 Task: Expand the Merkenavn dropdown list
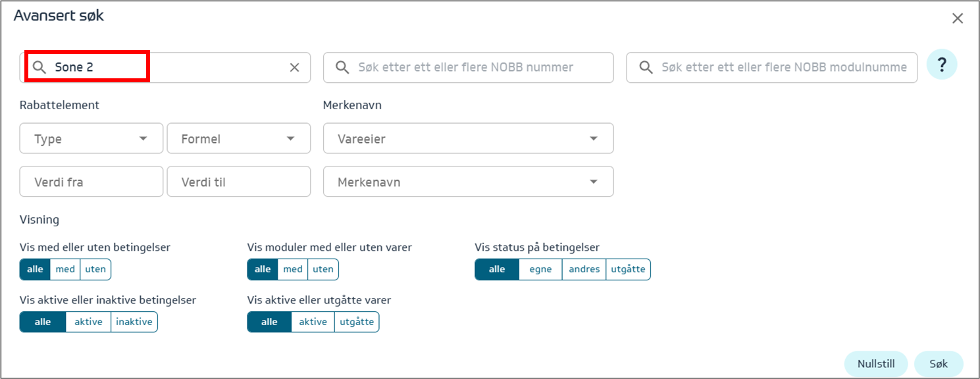pos(468,182)
